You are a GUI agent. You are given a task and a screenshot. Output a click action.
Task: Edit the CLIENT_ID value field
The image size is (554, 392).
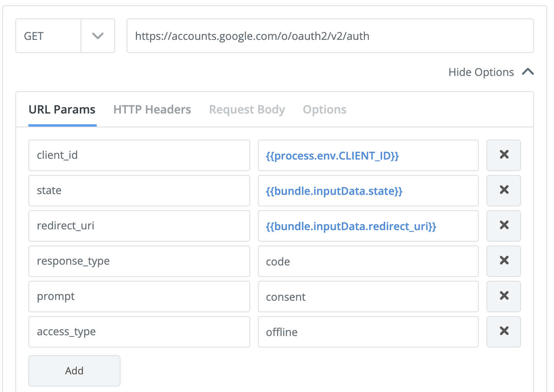click(x=368, y=155)
